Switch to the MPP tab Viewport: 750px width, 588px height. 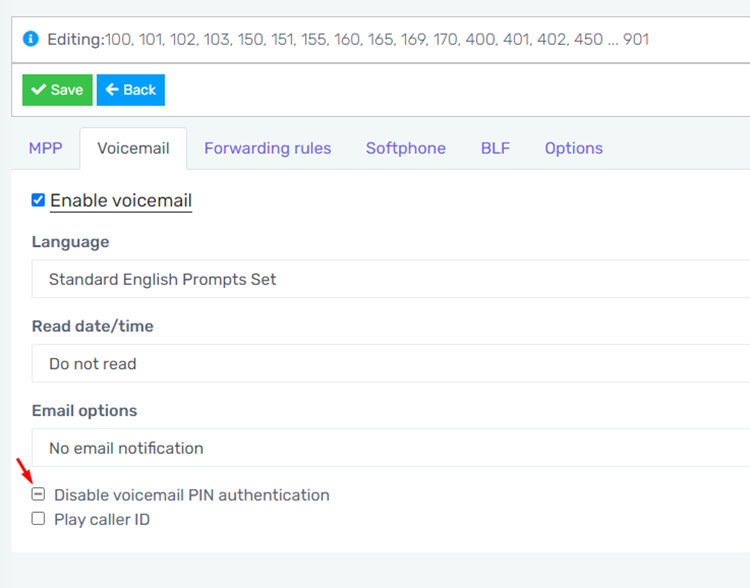pyautogui.click(x=45, y=148)
